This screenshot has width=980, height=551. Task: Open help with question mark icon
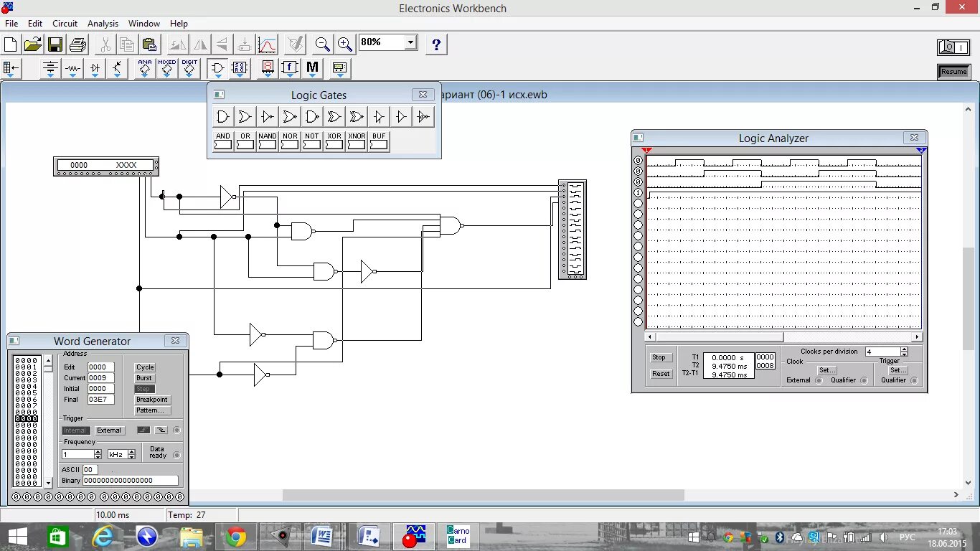pyautogui.click(x=436, y=44)
